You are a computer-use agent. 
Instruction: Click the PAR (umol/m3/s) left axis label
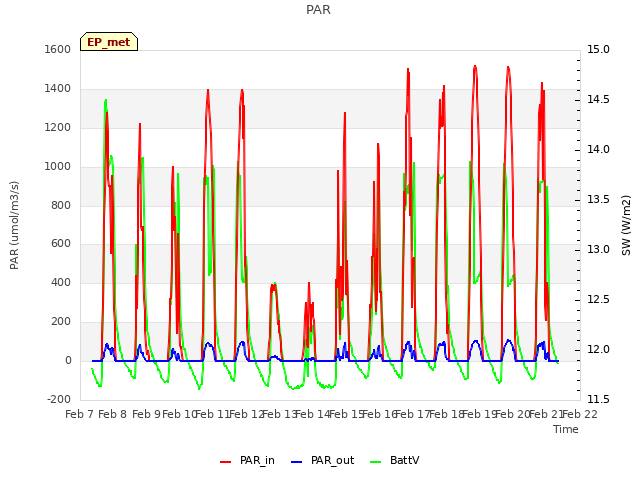click(14, 225)
